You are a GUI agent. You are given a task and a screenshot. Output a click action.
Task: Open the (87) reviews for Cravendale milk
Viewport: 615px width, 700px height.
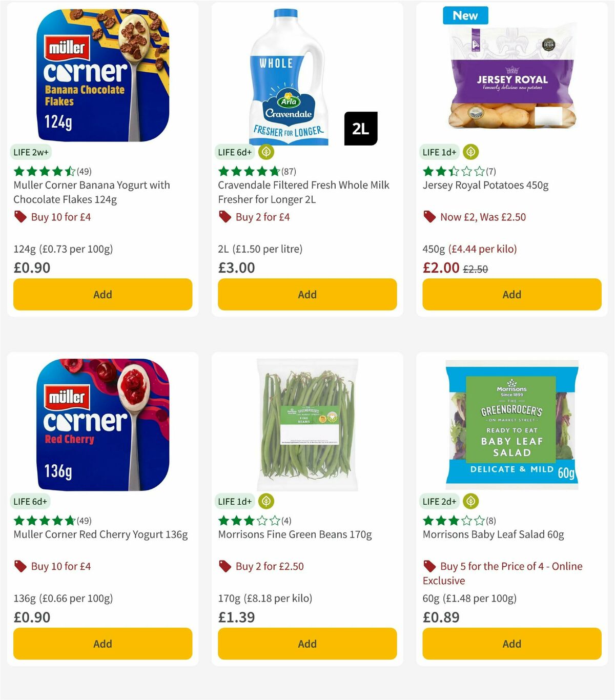289,171
